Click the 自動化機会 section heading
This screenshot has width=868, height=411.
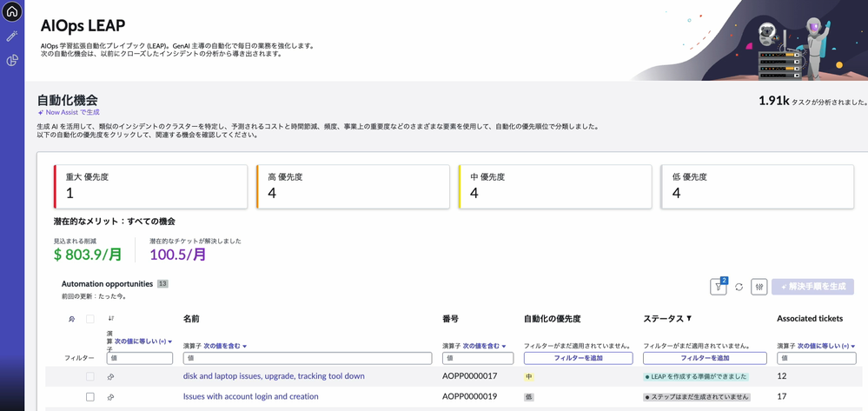point(68,100)
